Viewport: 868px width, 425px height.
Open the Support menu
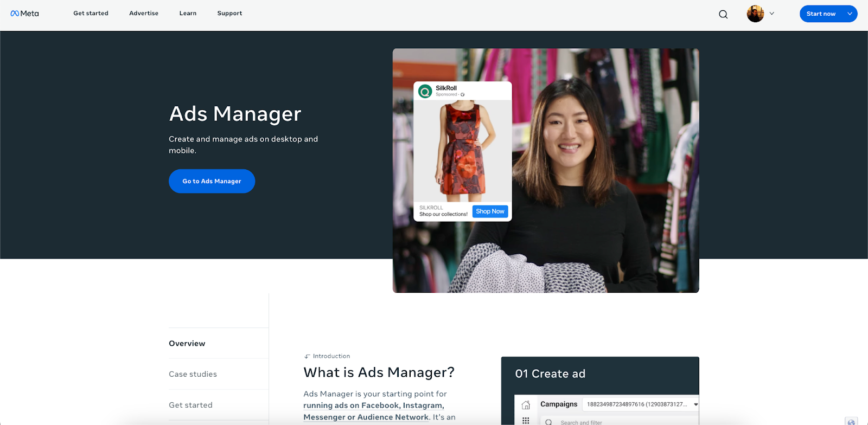pos(229,13)
